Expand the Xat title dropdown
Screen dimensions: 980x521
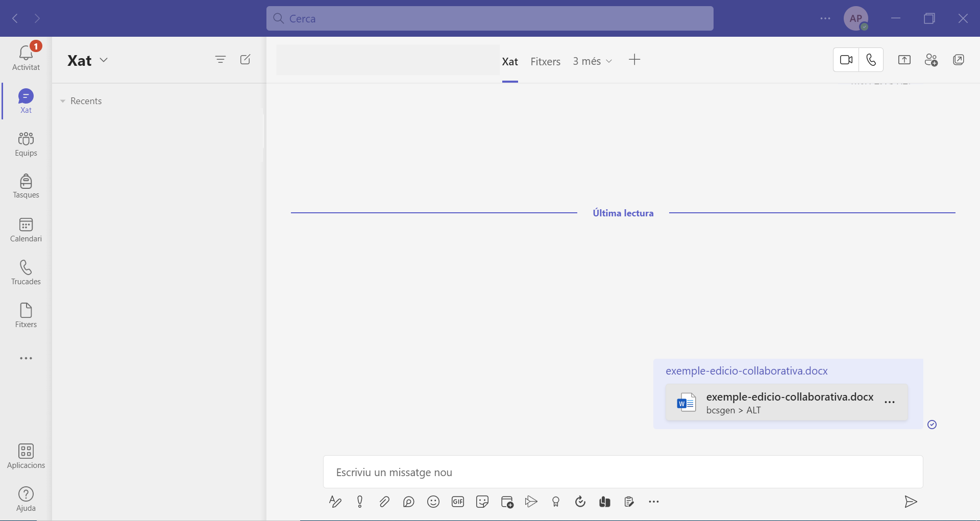(x=104, y=60)
